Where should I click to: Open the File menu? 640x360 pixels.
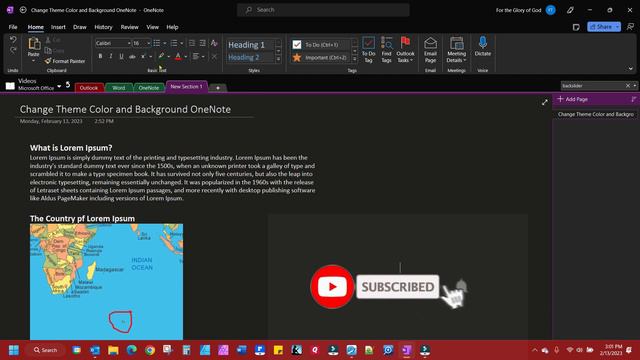(13, 27)
